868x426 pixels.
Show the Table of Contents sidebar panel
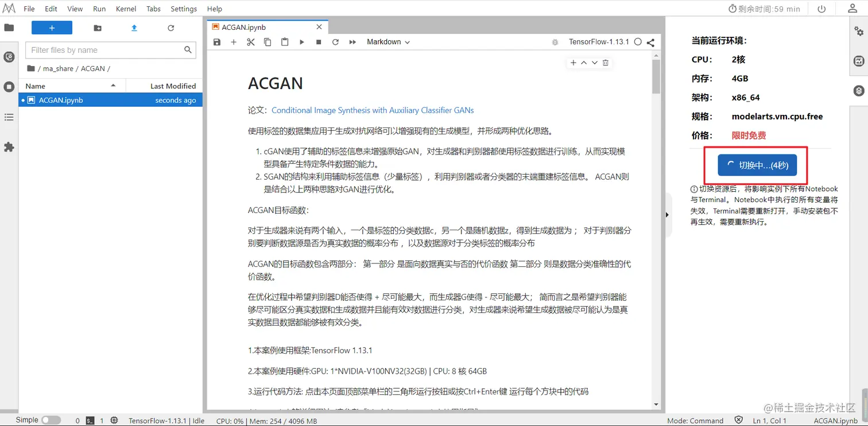click(x=9, y=117)
